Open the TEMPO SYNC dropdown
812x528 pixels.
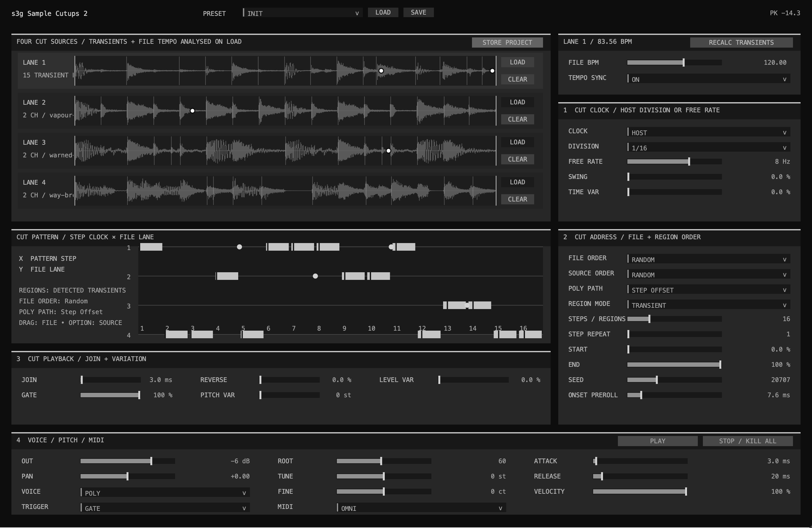[x=709, y=79]
